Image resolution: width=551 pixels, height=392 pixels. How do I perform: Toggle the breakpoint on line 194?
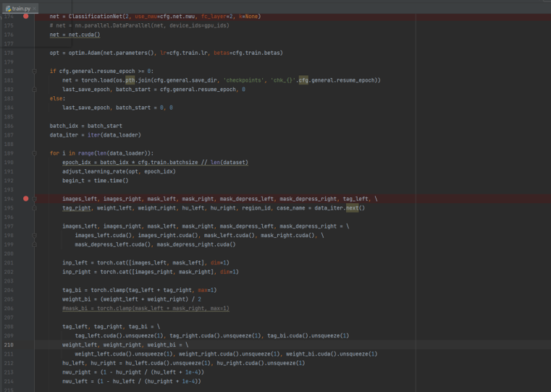pos(25,199)
